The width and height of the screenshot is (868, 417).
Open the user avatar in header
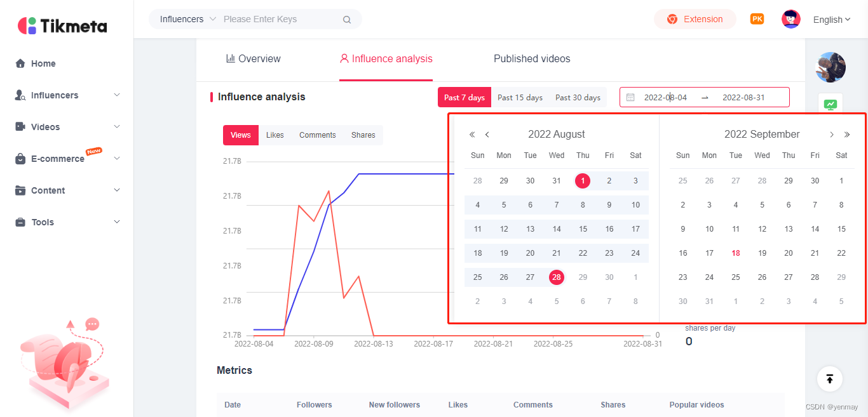coord(791,19)
